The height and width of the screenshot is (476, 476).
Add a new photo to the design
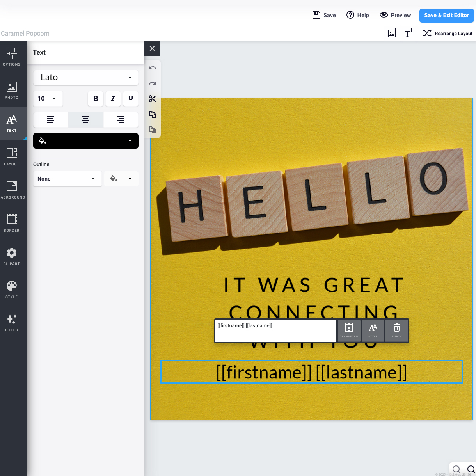[391, 34]
